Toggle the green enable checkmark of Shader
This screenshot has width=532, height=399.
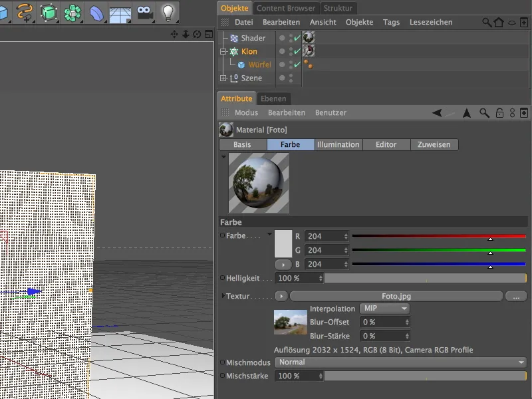pos(297,38)
